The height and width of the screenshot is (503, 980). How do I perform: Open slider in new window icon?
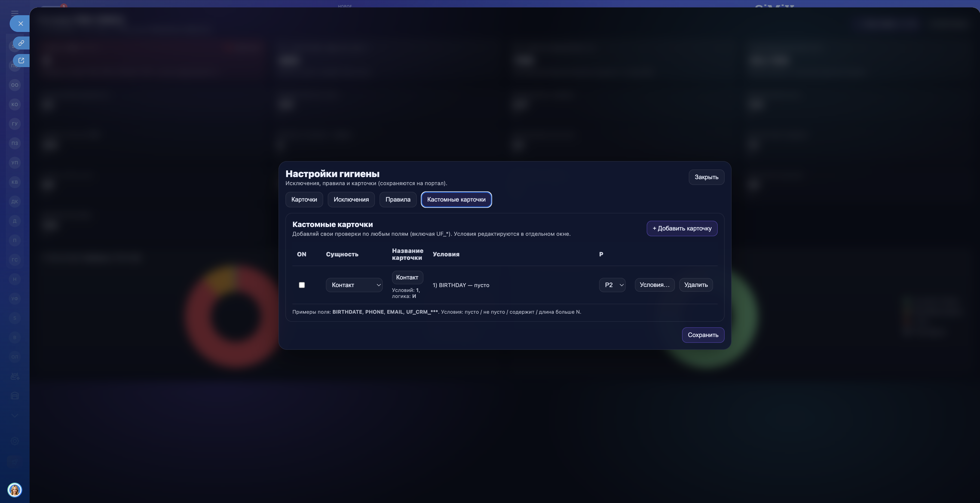[x=21, y=61]
